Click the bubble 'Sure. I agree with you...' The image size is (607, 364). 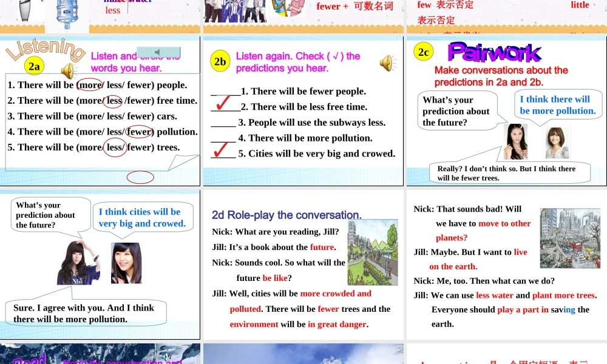[86, 313]
